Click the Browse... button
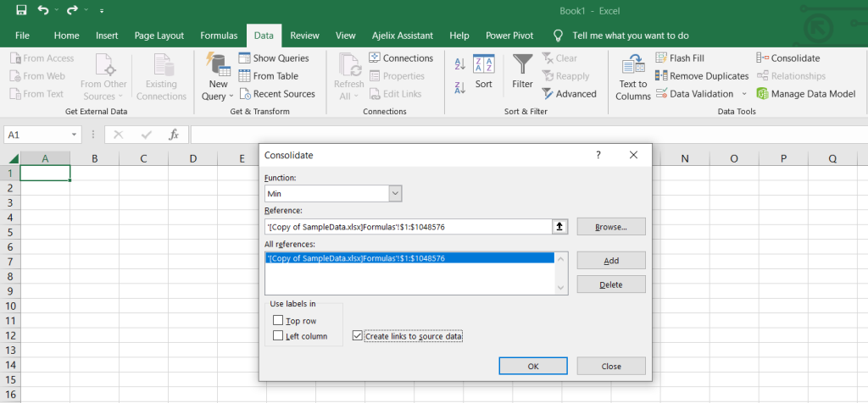868x403 pixels. pos(611,227)
